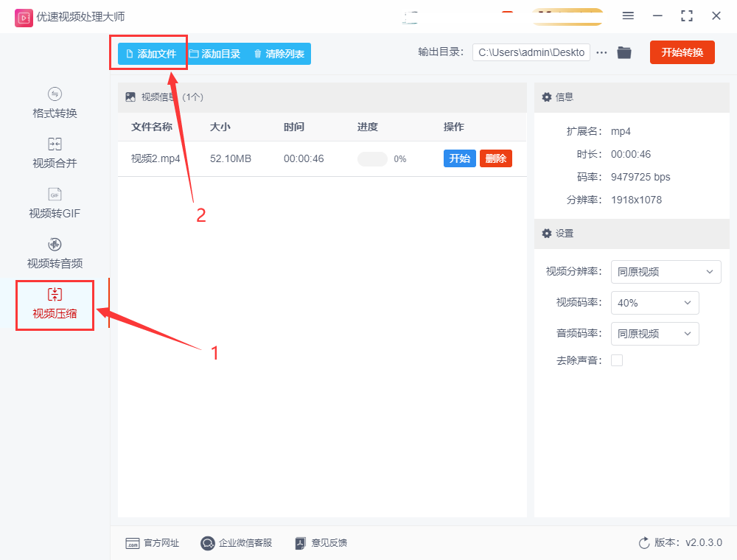Select 视频转音频 in sidebar

pos(55,253)
